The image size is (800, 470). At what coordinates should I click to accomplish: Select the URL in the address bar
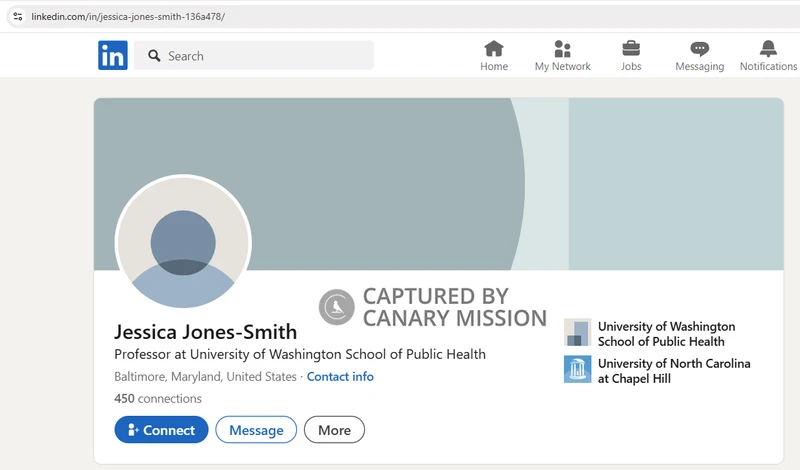(128, 17)
